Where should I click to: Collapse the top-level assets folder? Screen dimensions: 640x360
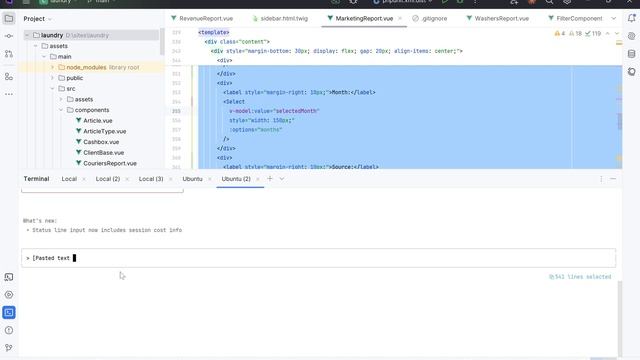(x=36, y=46)
